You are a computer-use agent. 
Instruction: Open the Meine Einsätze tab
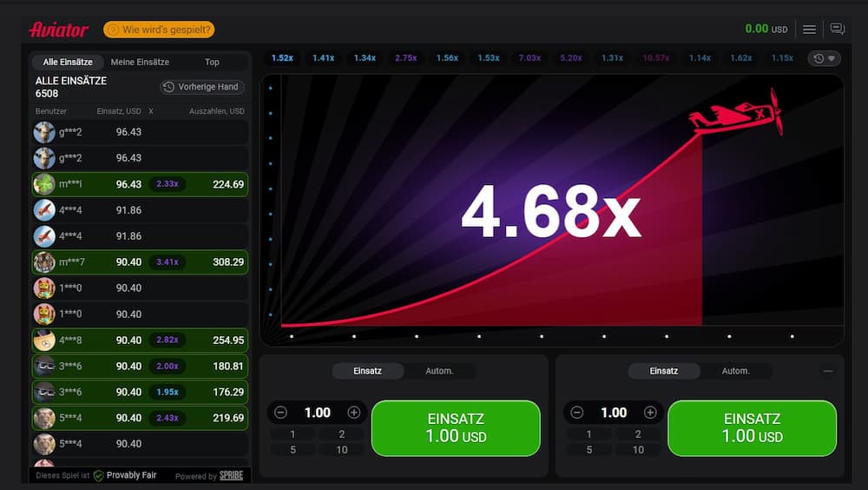click(x=140, y=63)
